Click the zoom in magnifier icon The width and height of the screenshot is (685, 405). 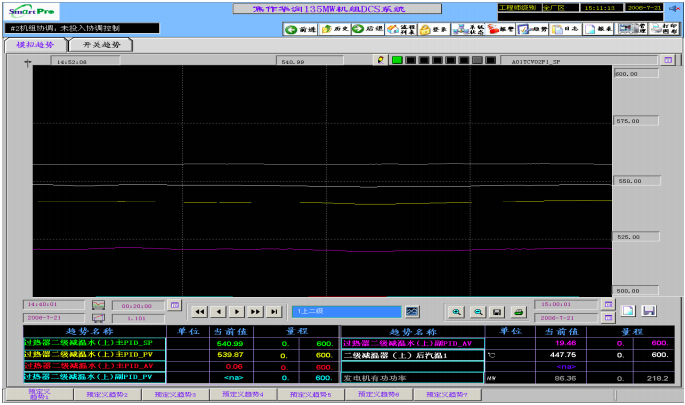click(456, 312)
